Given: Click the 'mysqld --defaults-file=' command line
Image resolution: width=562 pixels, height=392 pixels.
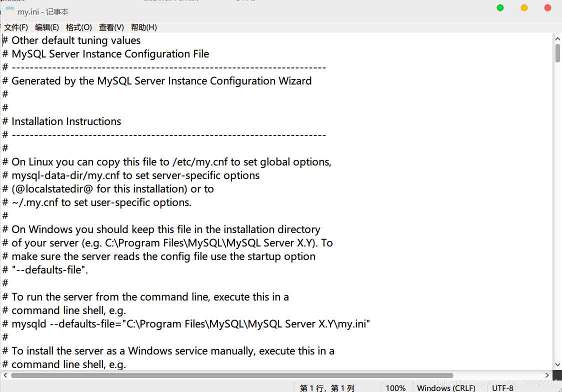Looking at the screenshot, I should coord(186,324).
